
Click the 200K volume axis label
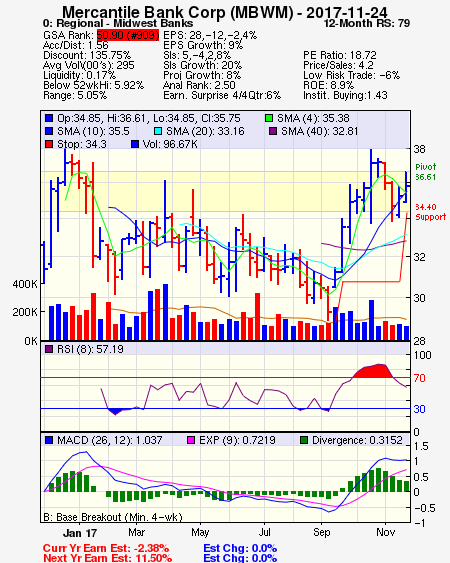25,312
